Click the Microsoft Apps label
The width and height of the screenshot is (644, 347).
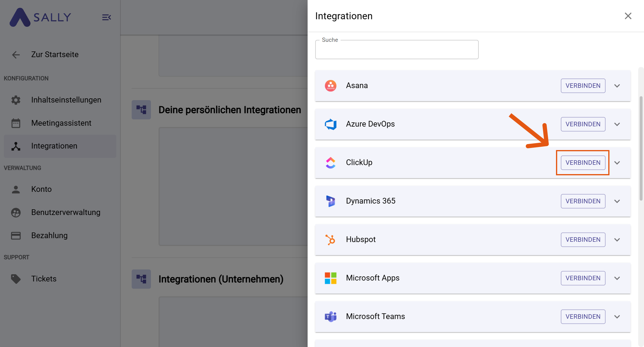(373, 278)
